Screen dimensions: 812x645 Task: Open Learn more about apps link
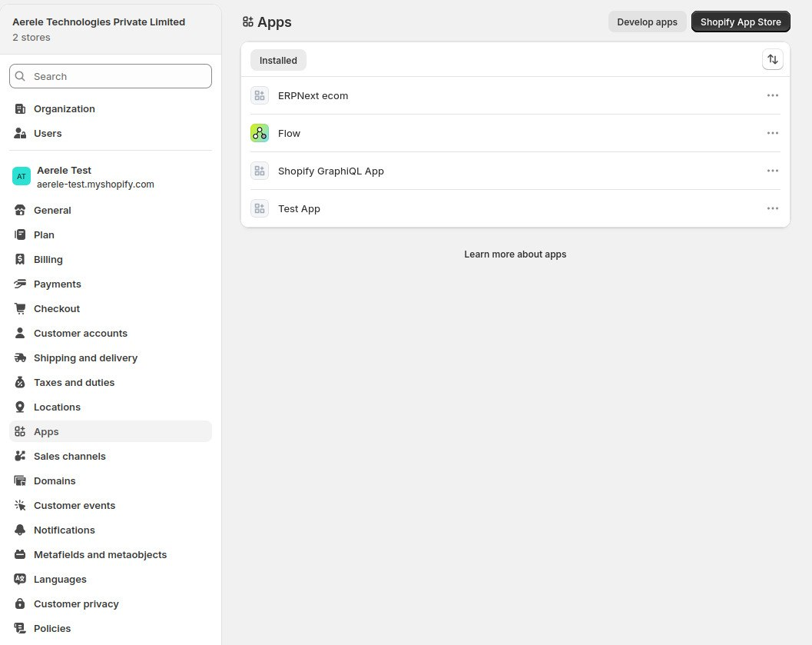pos(515,254)
